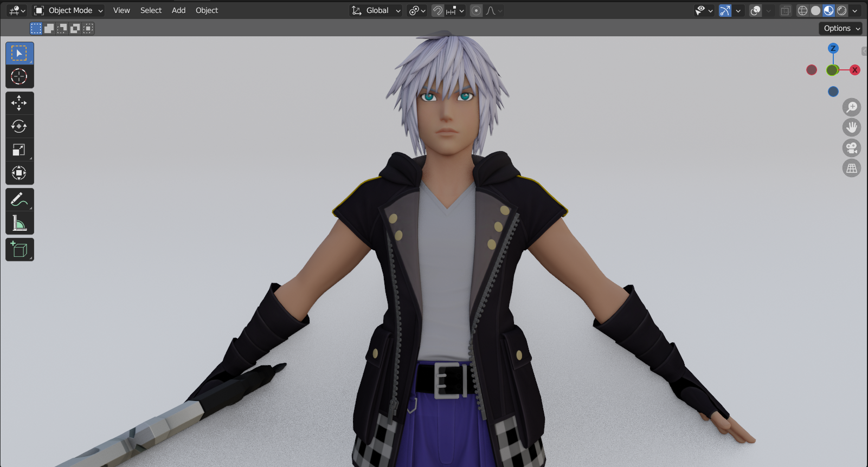Click the Z axis gizmo handle
The image size is (868, 467).
click(833, 48)
